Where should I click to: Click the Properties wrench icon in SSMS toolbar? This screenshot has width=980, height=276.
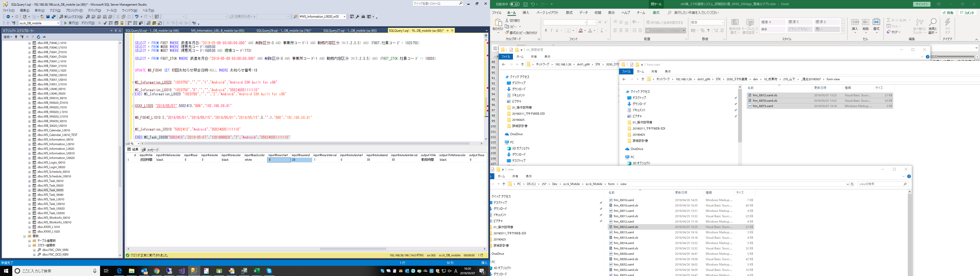[358, 17]
